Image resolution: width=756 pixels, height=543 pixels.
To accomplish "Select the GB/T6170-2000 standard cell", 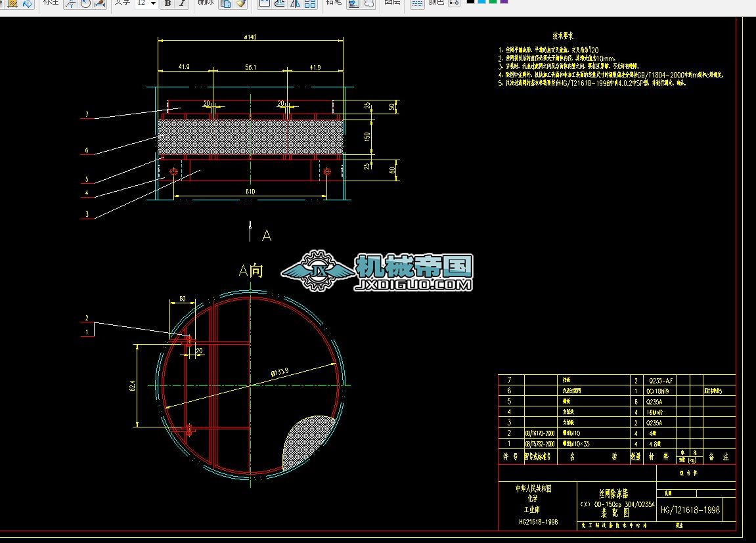I will coord(540,433).
